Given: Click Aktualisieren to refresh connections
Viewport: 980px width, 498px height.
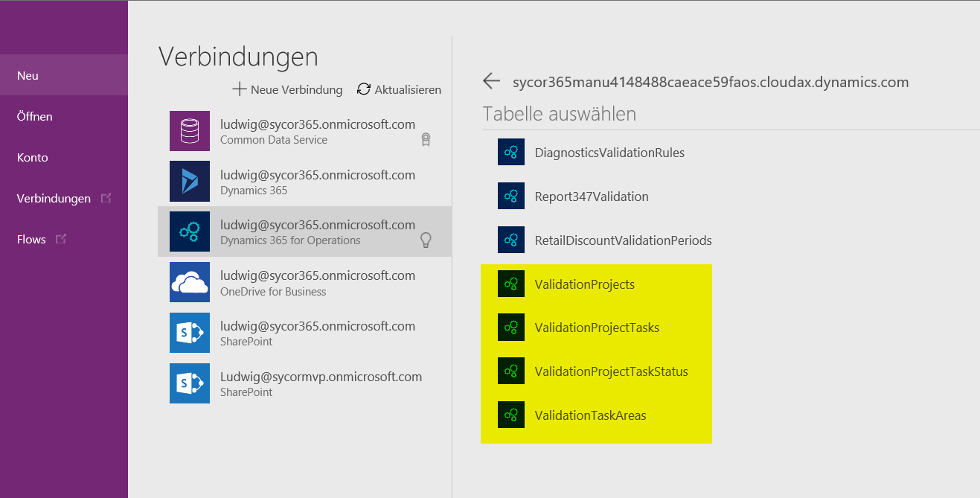Looking at the screenshot, I should (400, 89).
